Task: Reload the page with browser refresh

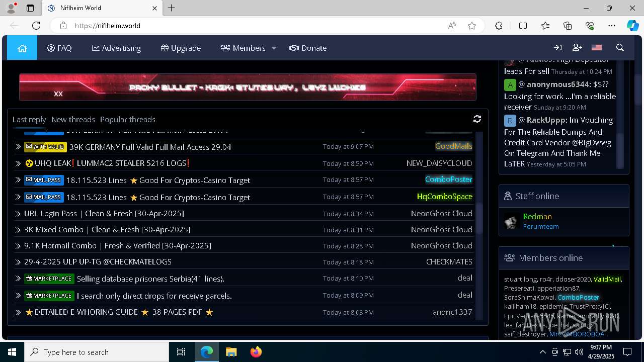Action: [36, 26]
